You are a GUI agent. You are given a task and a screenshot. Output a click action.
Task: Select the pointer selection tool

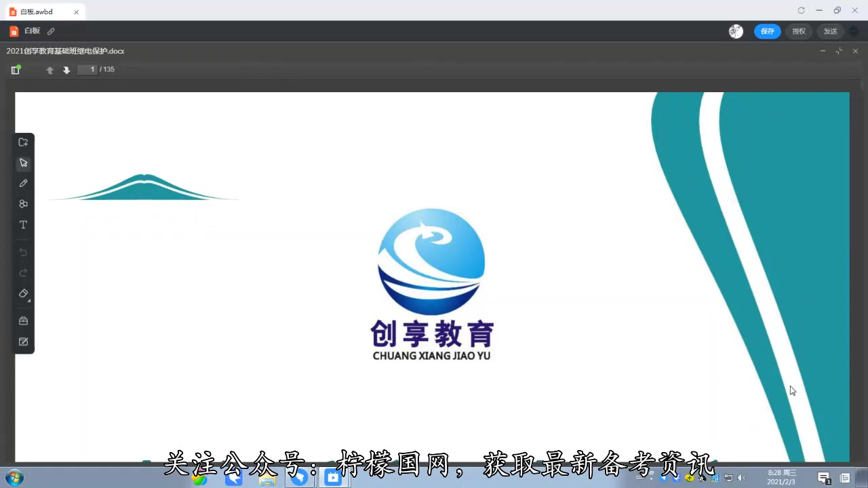pos(23,163)
